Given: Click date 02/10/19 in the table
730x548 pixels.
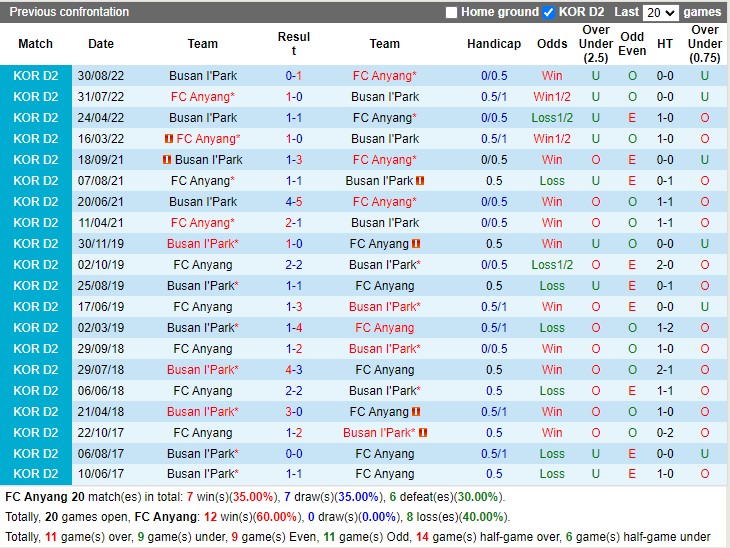Looking at the screenshot, I should tap(101, 265).
